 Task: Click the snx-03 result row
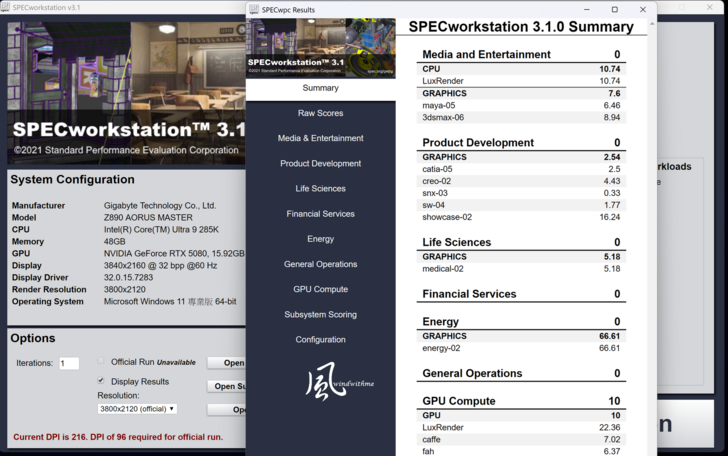tap(521, 193)
